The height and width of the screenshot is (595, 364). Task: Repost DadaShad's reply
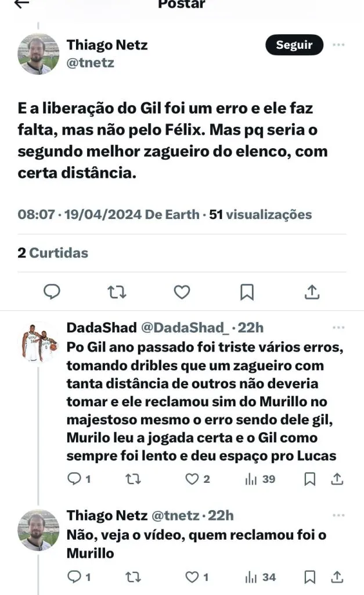click(132, 479)
